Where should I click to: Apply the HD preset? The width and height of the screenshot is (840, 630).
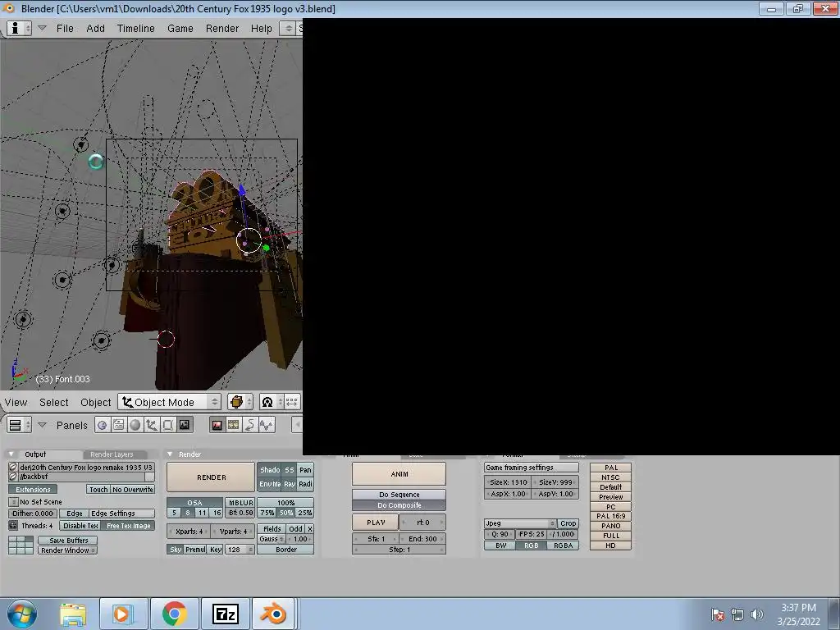click(610, 546)
